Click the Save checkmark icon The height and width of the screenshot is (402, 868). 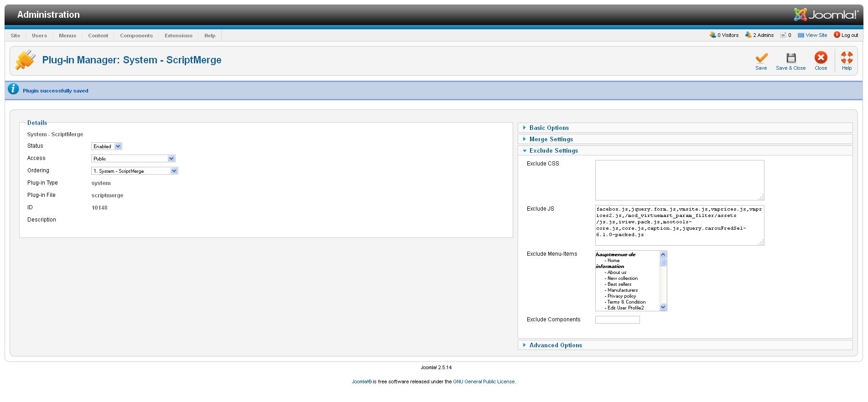(761, 58)
